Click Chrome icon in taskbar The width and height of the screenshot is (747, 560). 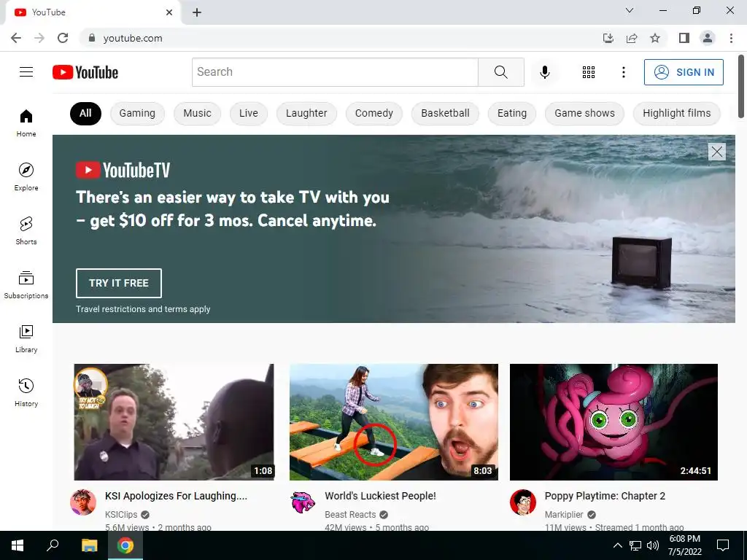click(125, 545)
